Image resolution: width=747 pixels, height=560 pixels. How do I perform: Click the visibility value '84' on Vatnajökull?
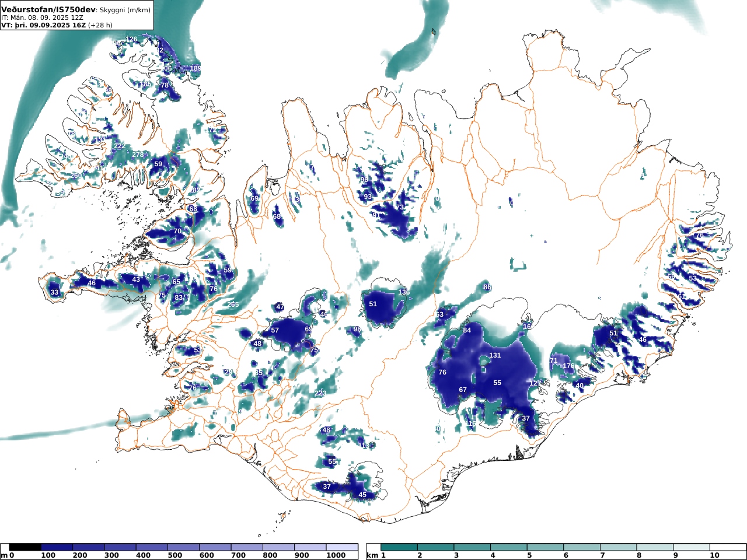pos(467,330)
